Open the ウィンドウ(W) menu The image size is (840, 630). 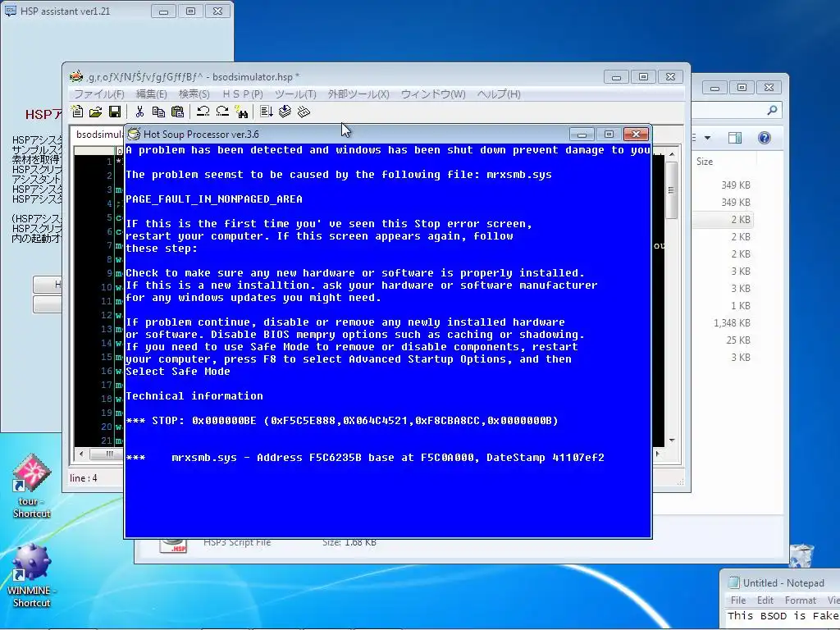click(x=433, y=94)
